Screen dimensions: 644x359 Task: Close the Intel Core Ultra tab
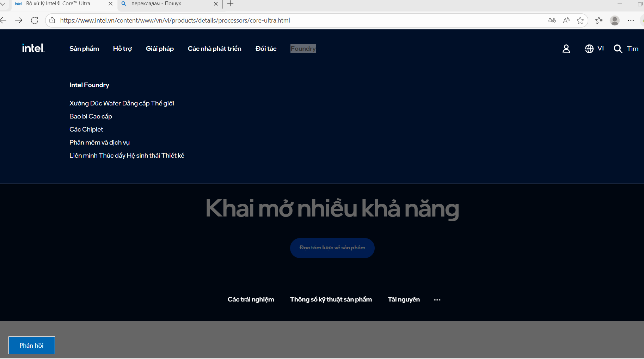(110, 4)
